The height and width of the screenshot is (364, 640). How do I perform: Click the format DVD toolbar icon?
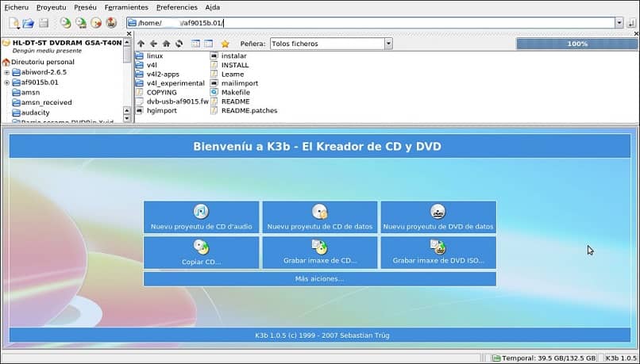point(111,23)
